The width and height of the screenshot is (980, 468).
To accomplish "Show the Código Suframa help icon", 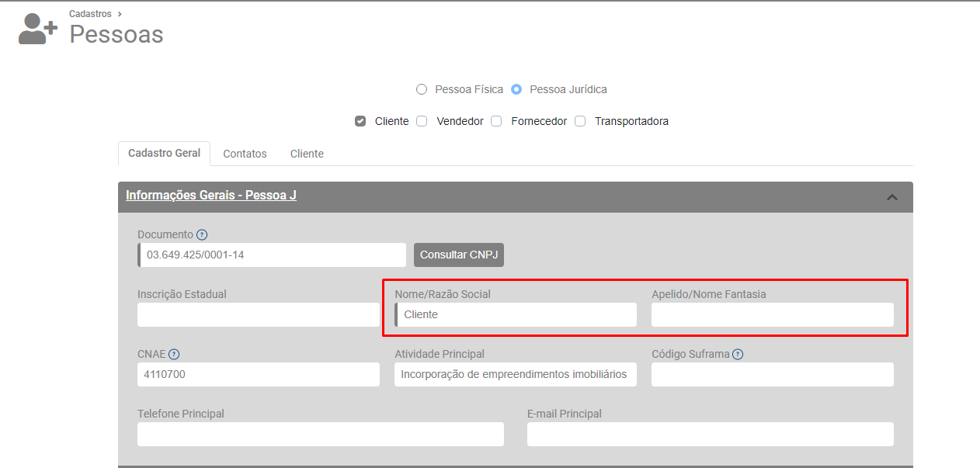I will click(x=738, y=354).
